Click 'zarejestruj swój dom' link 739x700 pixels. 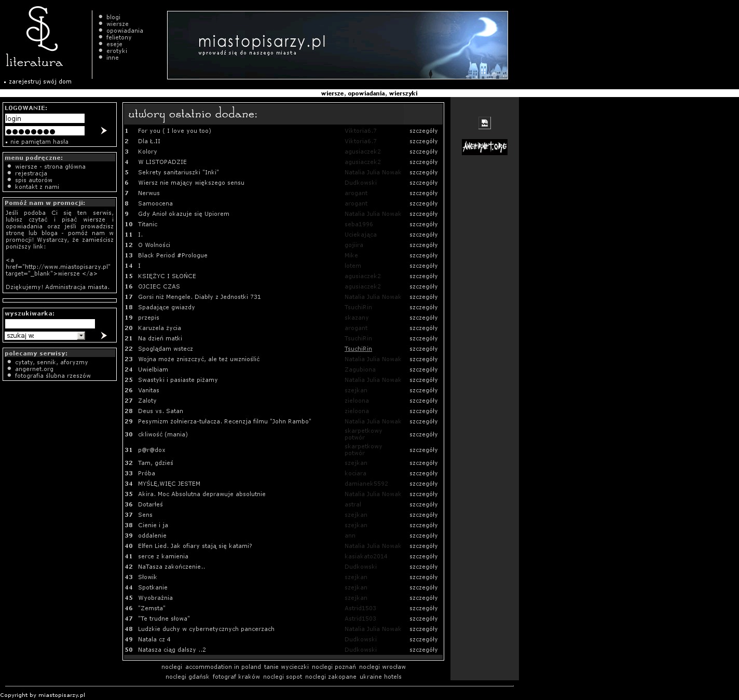(x=40, y=81)
